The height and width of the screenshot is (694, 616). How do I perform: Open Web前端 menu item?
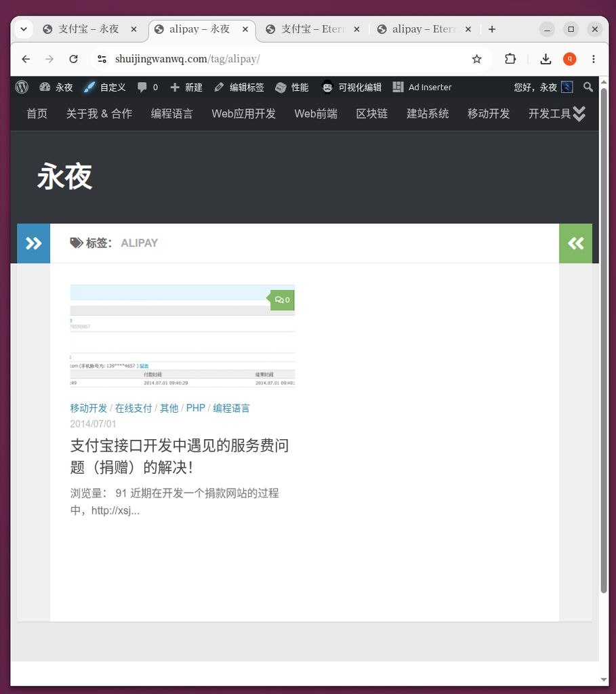316,114
